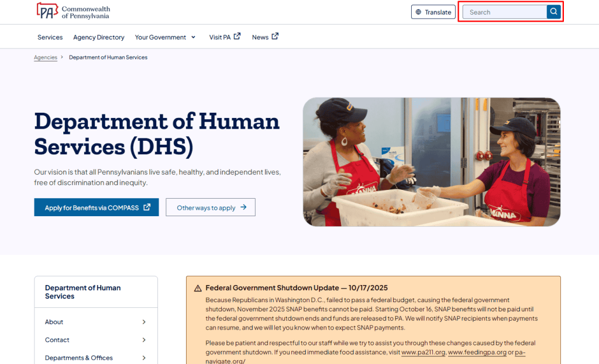Click the globe icon in Translate
The height and width of the screenshot is (364, 599).
(x=418, y=12)
